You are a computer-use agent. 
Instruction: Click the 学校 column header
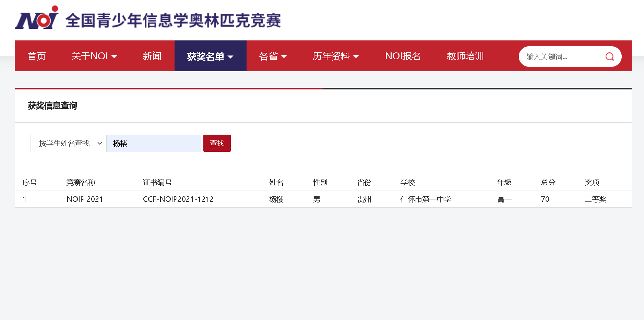point(408,183)
